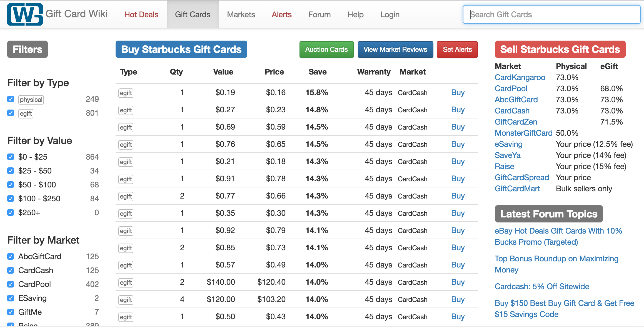Toggle the egift type filter checkbox
The image size is (644, 327).
[x=11, y=113]
